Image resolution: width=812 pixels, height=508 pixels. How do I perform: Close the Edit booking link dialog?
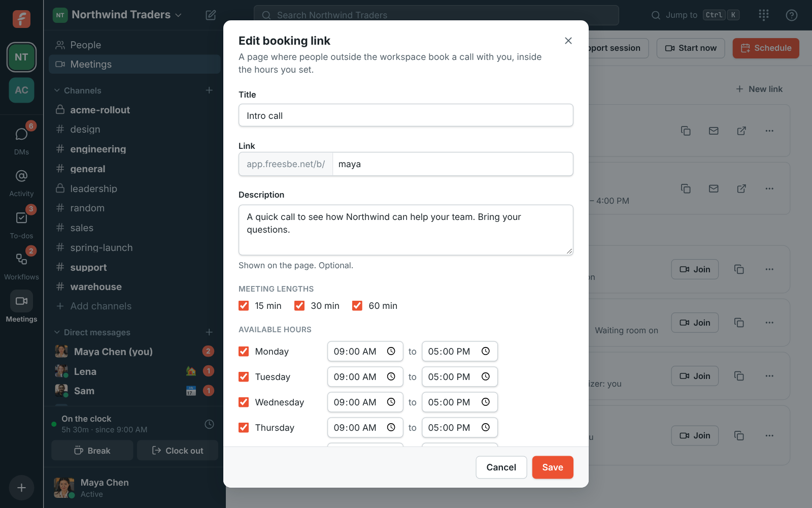coord(568,41)
